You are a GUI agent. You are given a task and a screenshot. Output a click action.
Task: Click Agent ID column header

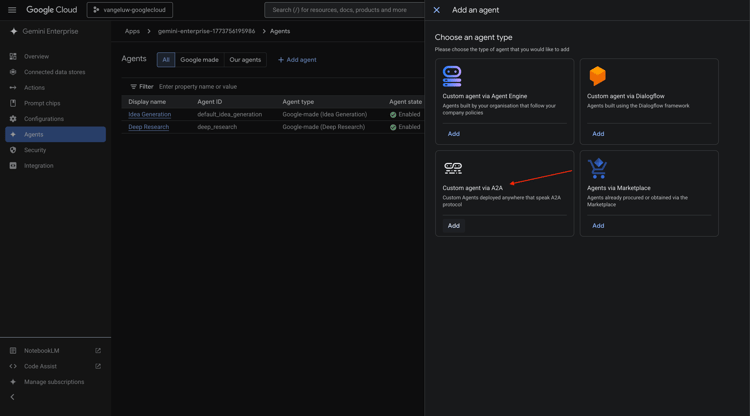tap(210, 102)
